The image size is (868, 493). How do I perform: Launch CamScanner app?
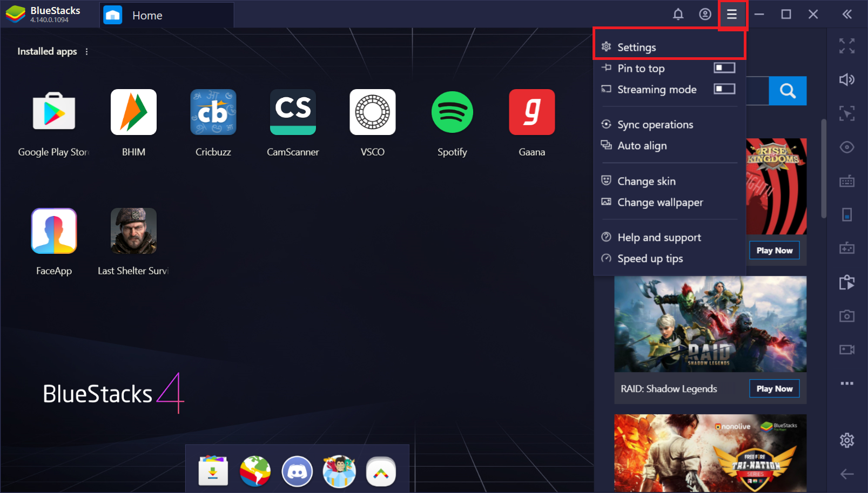pyautogui.click(x=293, y=112)
